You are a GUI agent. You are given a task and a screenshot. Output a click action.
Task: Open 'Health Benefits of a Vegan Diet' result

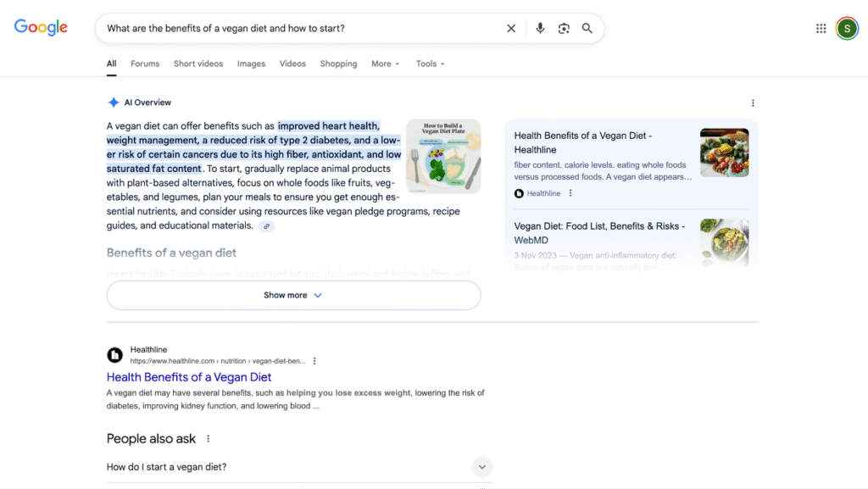(x=189, y=377)
